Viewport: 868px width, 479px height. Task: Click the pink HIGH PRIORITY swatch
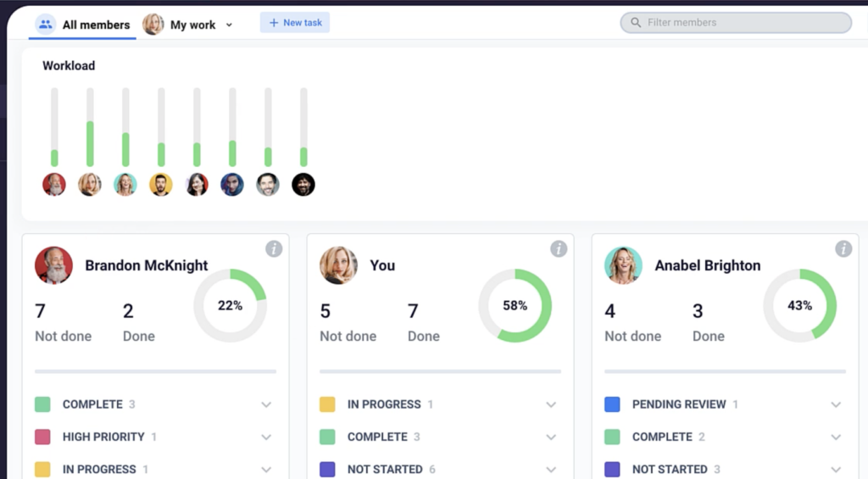click(x=42, y=437)
